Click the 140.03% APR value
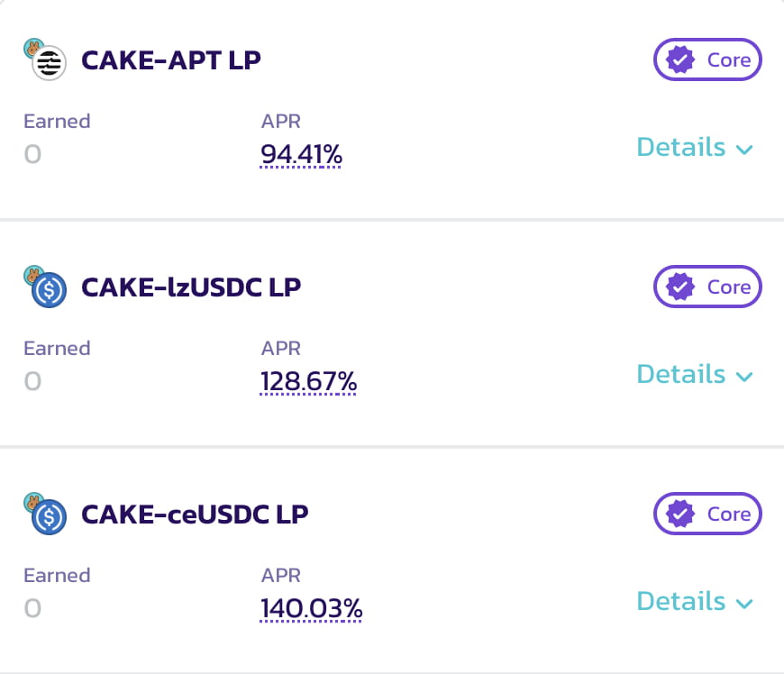 coord(311,608)
